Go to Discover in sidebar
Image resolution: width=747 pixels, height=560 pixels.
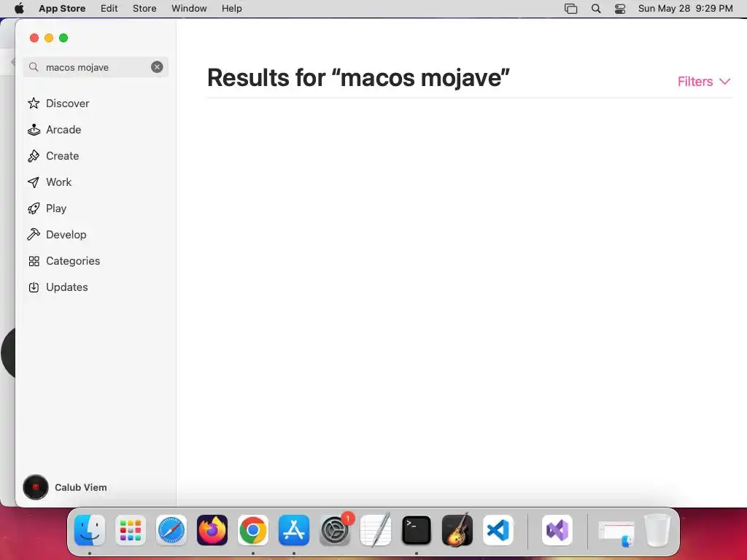[68, 104]
